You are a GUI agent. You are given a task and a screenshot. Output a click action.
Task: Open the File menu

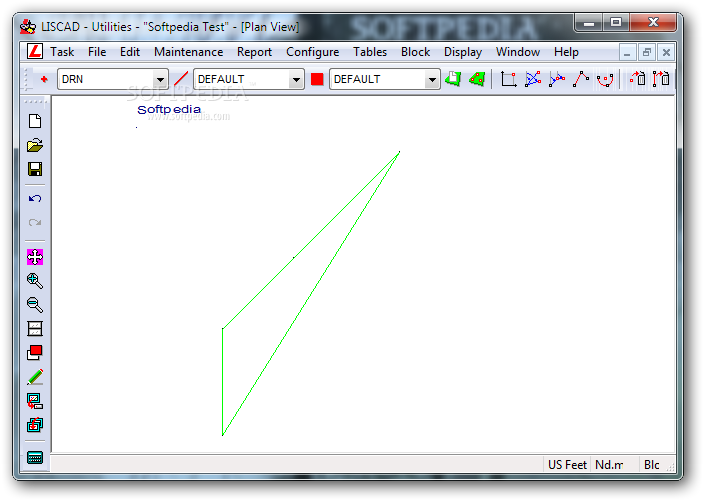(97, 52)
